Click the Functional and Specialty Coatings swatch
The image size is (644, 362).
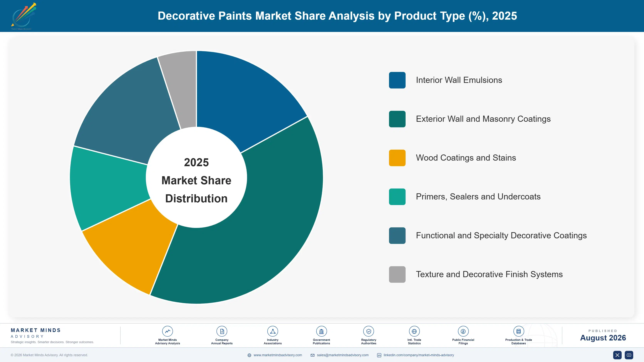(397, 236)
